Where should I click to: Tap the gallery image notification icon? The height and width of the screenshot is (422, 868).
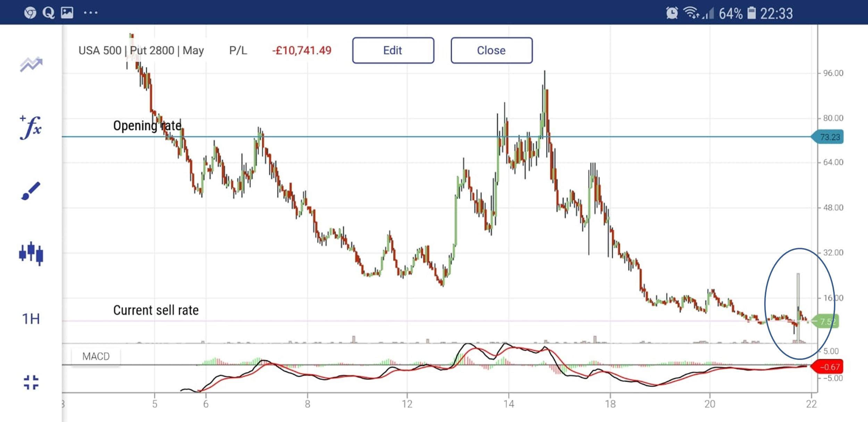point(67,13)
